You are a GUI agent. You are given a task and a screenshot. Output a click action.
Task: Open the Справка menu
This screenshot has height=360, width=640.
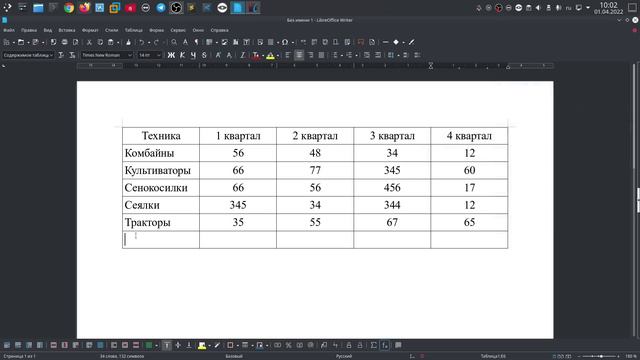(220, 30)
